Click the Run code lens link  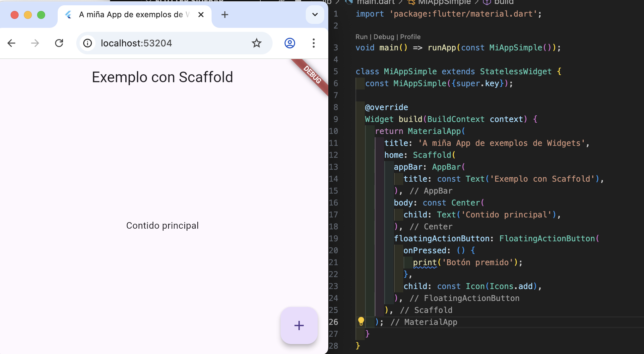[361, 37]
